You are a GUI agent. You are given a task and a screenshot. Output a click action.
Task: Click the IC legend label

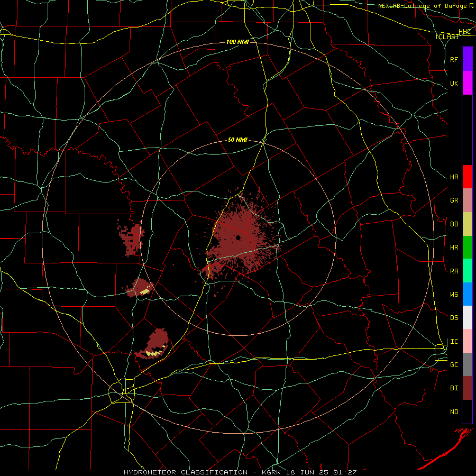tap(454, 342)
